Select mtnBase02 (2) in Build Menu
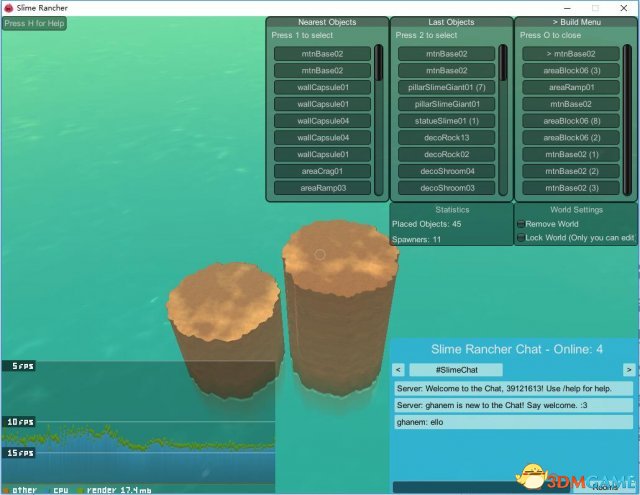 pos(571,171)
